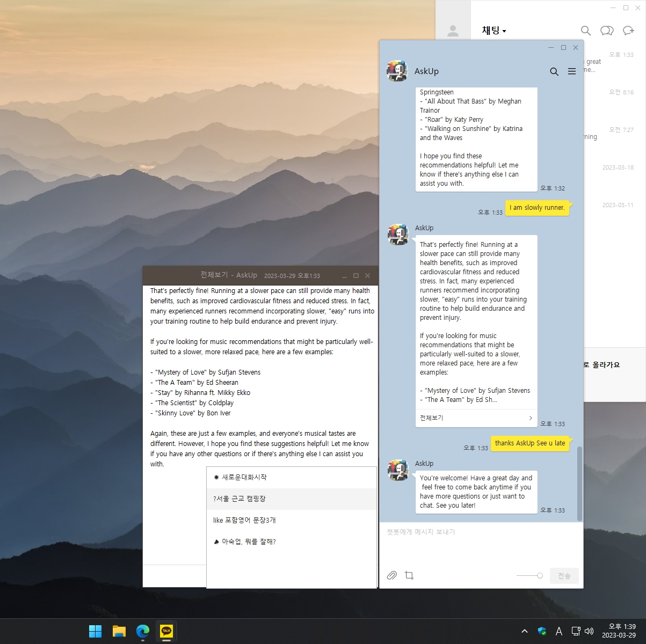The image size is (646, 644).
Task: Start a new chat via plus bubble icon
Action: (628, 31)
